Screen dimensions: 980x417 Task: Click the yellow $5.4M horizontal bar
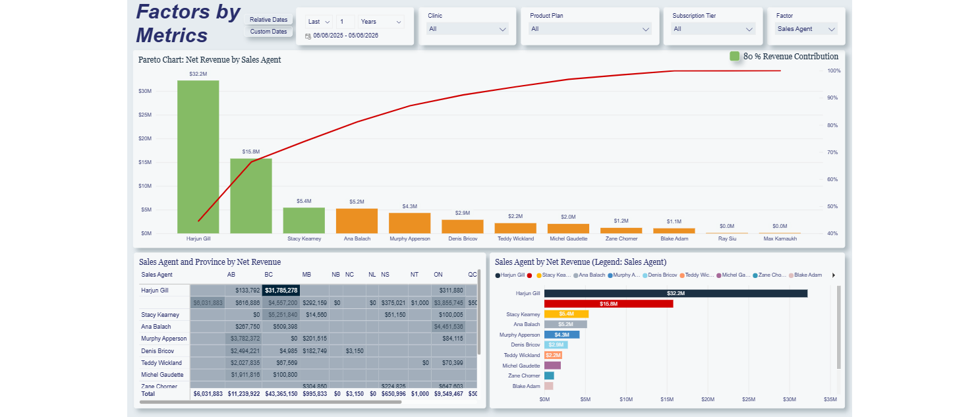pyautogui.click(x=566, y=314)
